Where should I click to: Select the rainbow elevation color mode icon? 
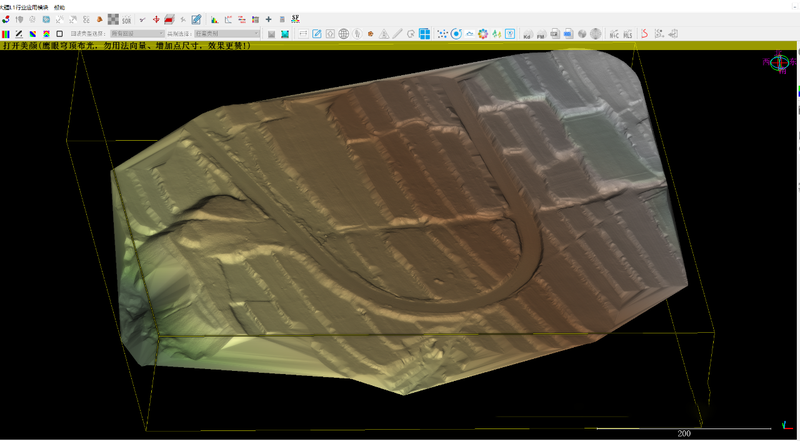coord(46,34)
